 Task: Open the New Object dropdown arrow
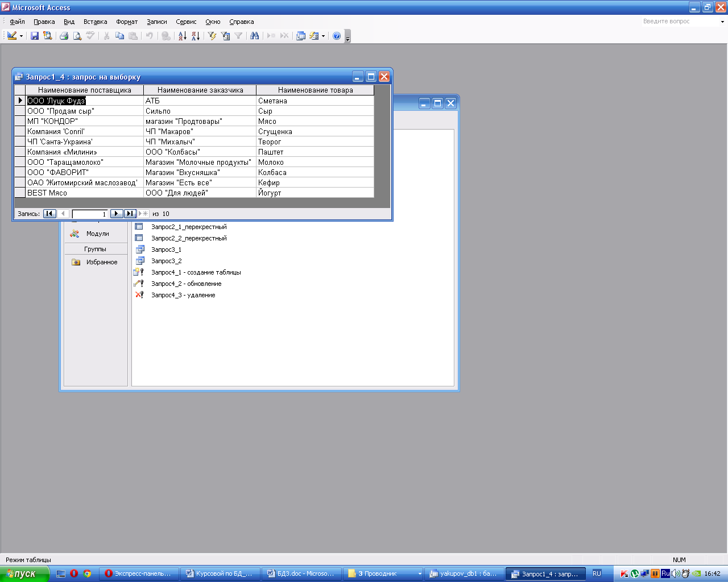(x=323, y=36)
